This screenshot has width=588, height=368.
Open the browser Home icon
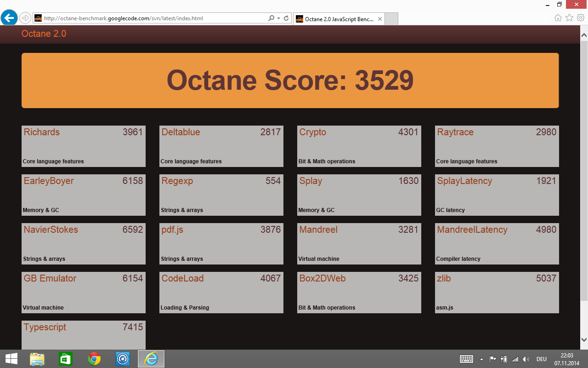coord(558,18)
